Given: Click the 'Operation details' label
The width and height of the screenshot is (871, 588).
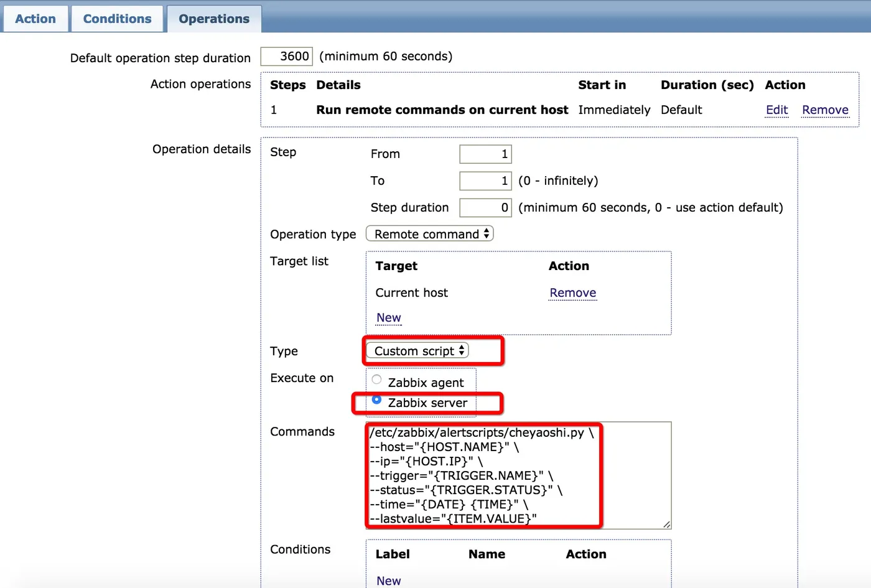Looking at the screenshot, I should coord(202,149).
